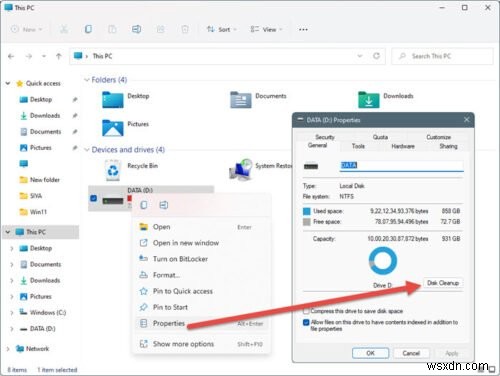
Task: Open the New dropdown
Action: [27, 29]
